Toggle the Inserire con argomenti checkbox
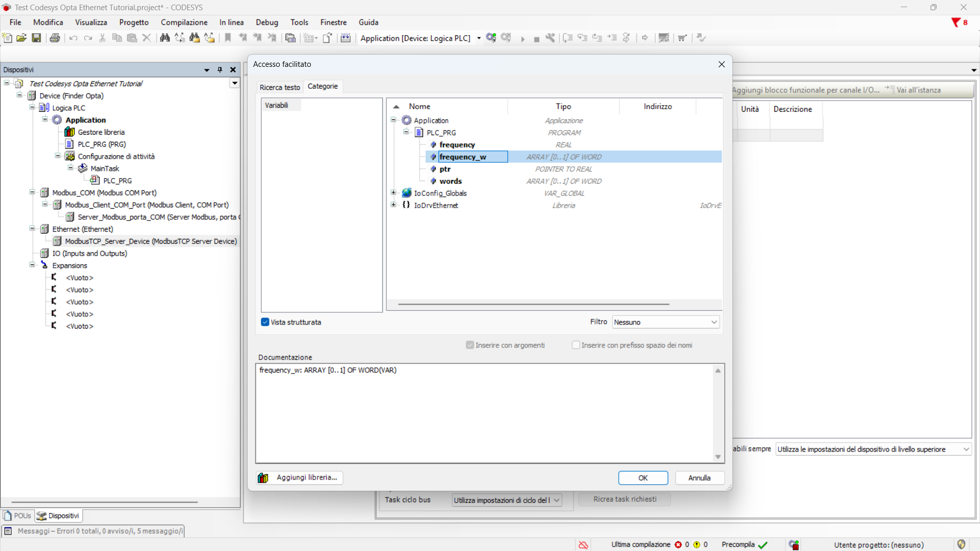This screenshot has width=980, height=551. point(470,345)
